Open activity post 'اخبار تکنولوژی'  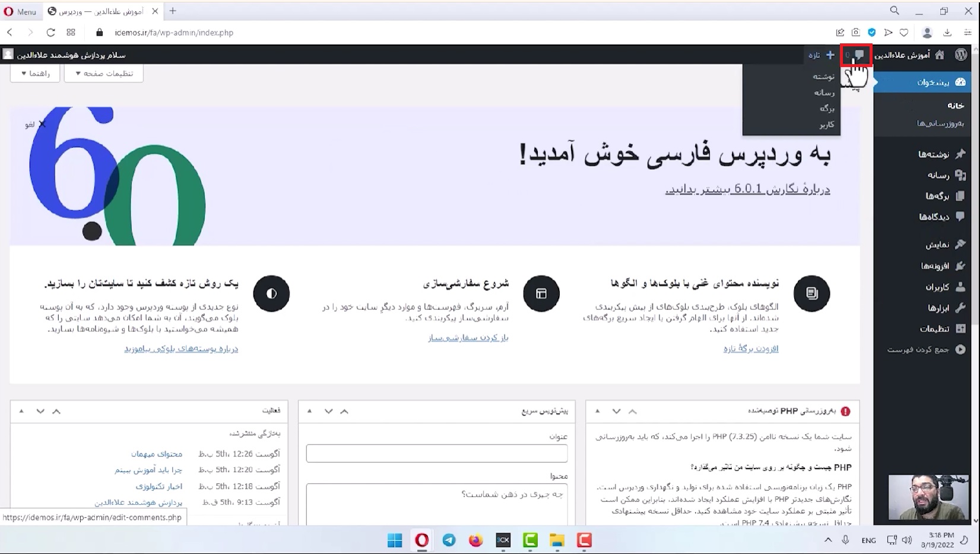point(158,486)
